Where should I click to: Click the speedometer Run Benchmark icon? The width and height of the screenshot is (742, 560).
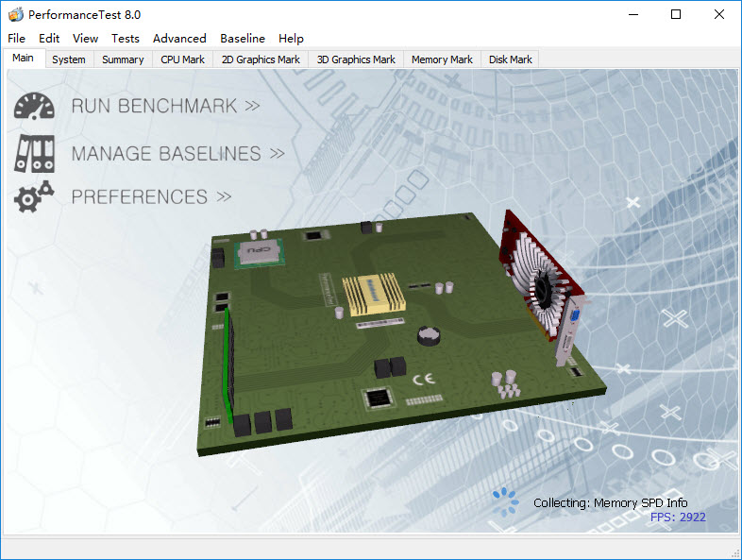point(34,106)
